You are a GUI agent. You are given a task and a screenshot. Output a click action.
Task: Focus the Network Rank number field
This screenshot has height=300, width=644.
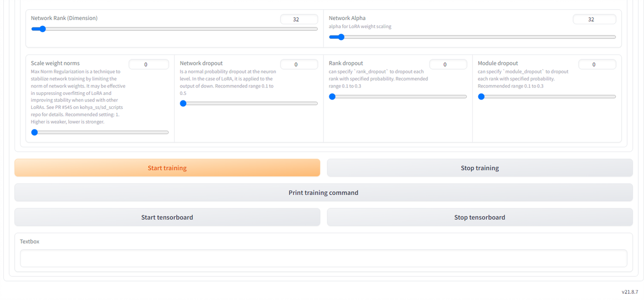point(299,19)
